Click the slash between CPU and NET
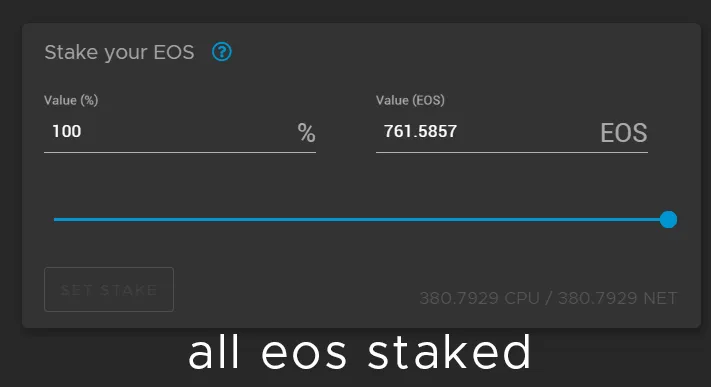Image resolution: width=711 pixels, height=387 pixels. (x=549, y=298)
